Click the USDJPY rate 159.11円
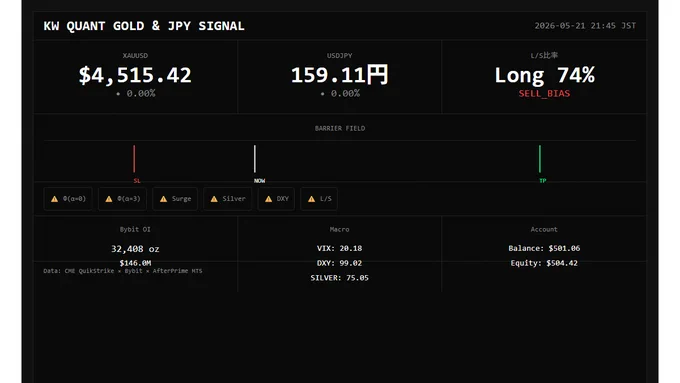Viewport: 680px width, 383px height. [x=340, y=75]
